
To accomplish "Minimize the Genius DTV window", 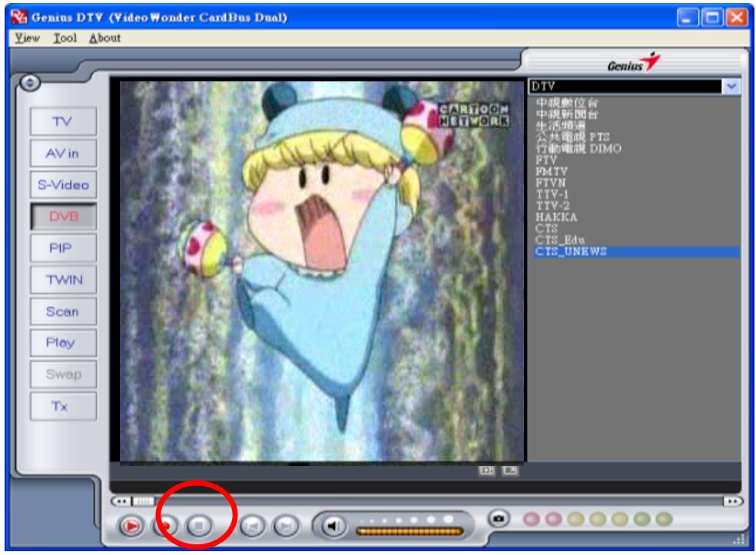I will tap(688, 18).
